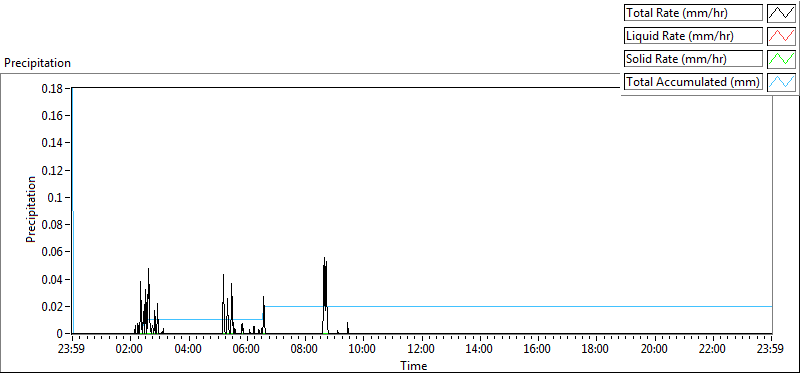
Task: Select the Total Accumulated (mm) legend label
Action: click(x=693, y=82)
